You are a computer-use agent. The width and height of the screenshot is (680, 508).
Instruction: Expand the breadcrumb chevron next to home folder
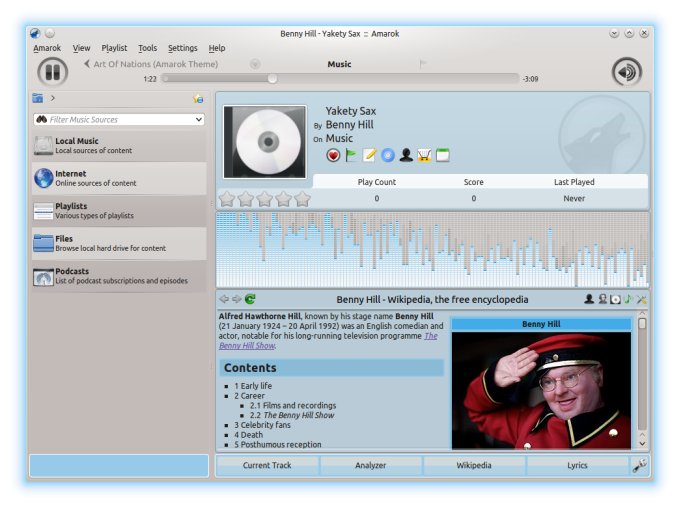pyautogui.click(x=52, y=98)
